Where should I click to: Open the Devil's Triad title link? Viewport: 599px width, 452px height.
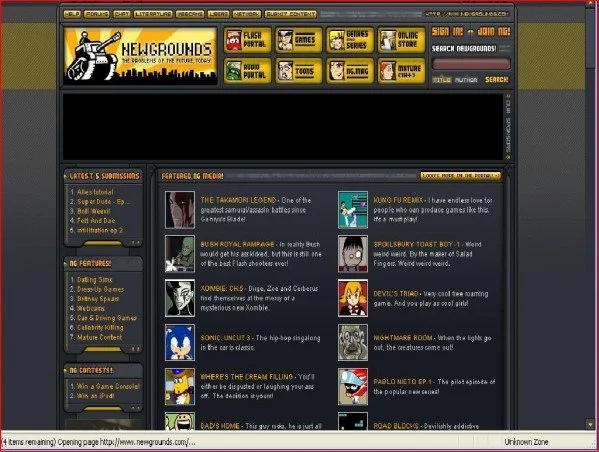[x=396, y=294]
